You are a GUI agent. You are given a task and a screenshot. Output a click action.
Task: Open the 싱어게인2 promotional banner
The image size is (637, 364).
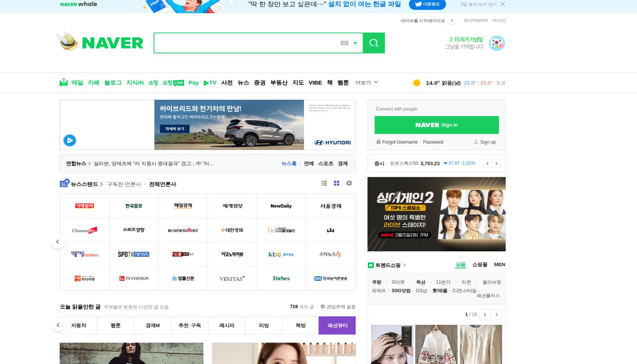pyautogui.click(x=437, y=214)
